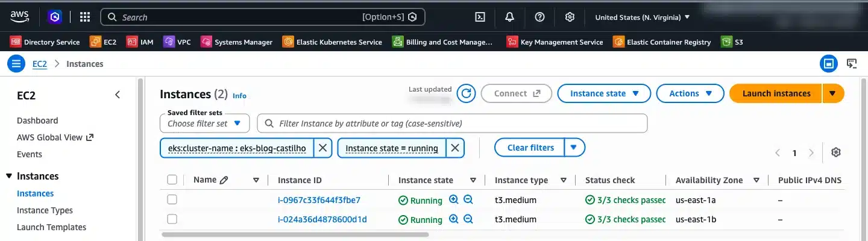Sort by Instance type column arrow

(x=564, y=180)
